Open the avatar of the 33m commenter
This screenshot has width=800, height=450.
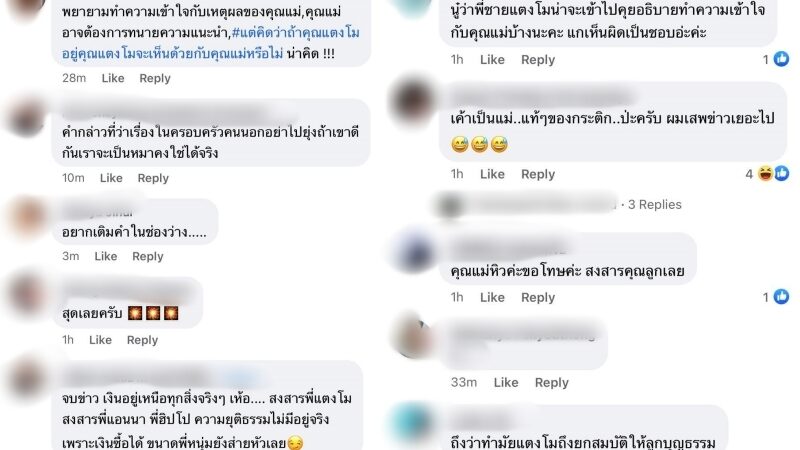pyautogui.click(x=412, y=336)
